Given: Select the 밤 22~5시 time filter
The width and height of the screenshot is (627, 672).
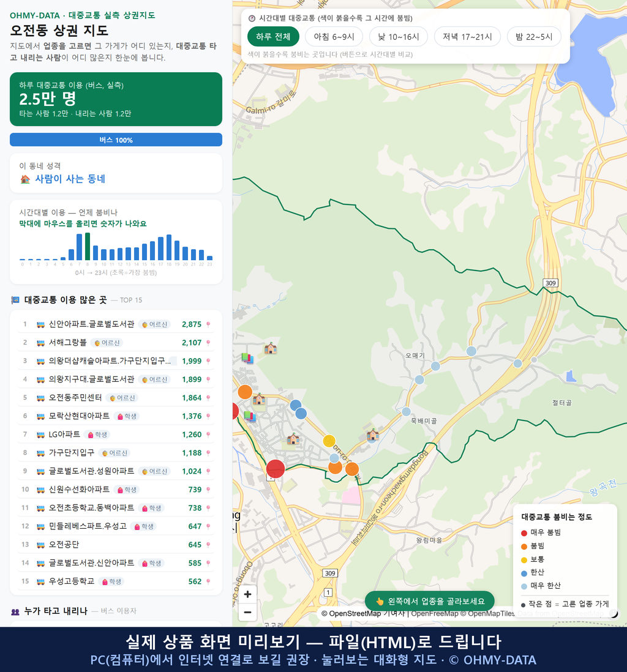Looking at the screenshot, I should pos(534,37).
